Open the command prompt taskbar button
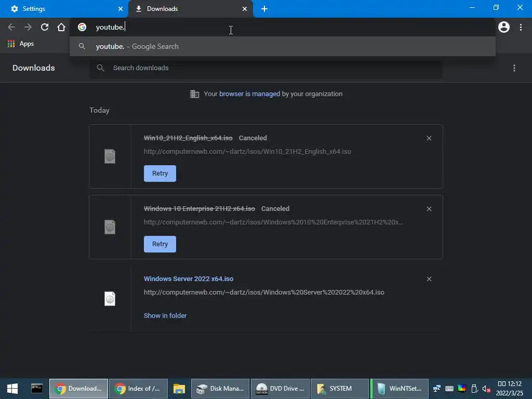The height and width of the screenshot is (399, 532). (x=37, y=389)
